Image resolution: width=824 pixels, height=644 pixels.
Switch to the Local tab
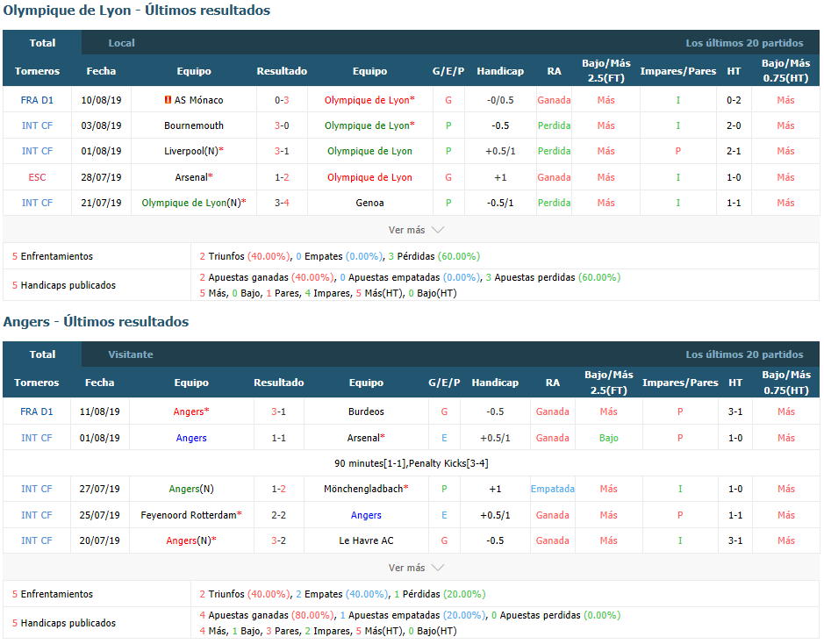(x=121, y=43)
